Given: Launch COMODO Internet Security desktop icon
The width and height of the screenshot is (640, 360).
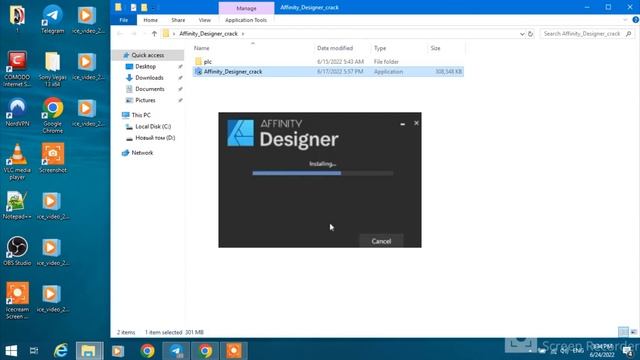Looking at the screenshot, I should (17, 68).
